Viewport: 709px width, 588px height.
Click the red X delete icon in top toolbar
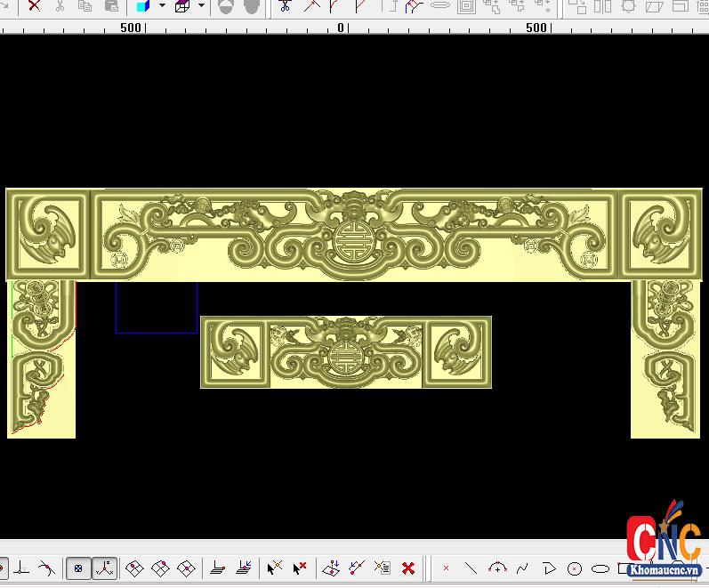34,5
